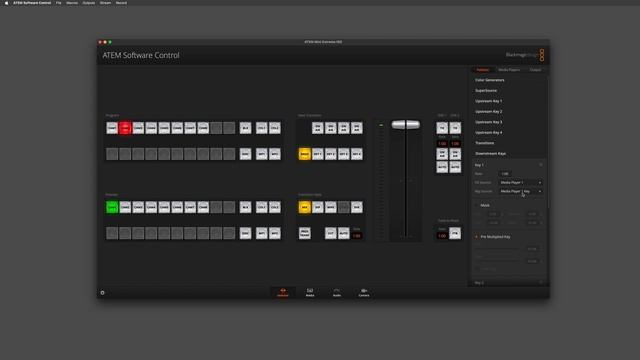This screenshot has height=360, width=640.
Task: Open the Media page
Action: (310, 293)
